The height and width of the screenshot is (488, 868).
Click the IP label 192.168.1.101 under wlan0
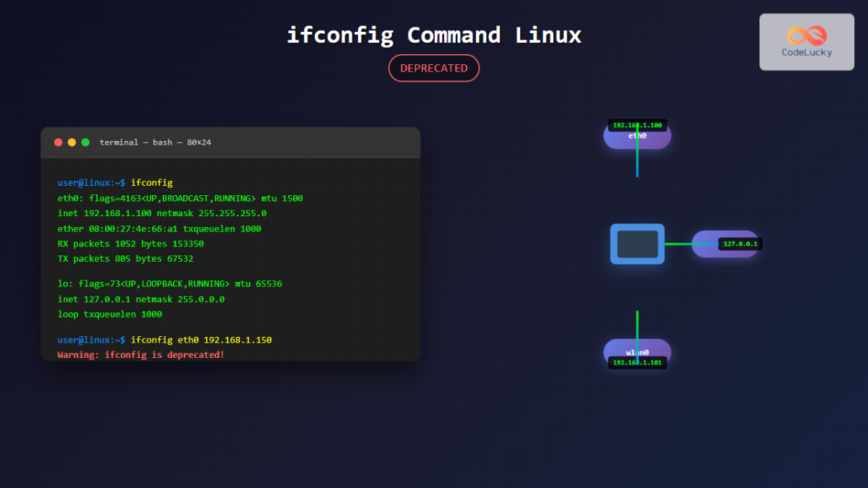(637, 362)
